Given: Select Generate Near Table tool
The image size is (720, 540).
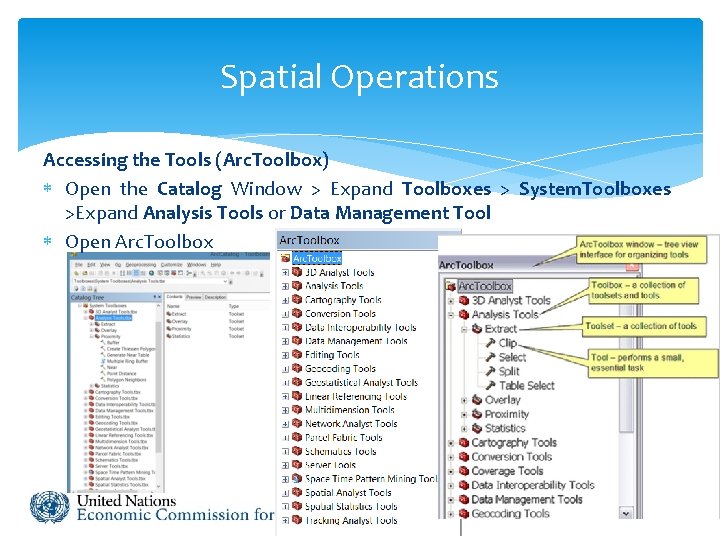Looking at the screenshot, I should pyautogui.click(x=128, y=355).
